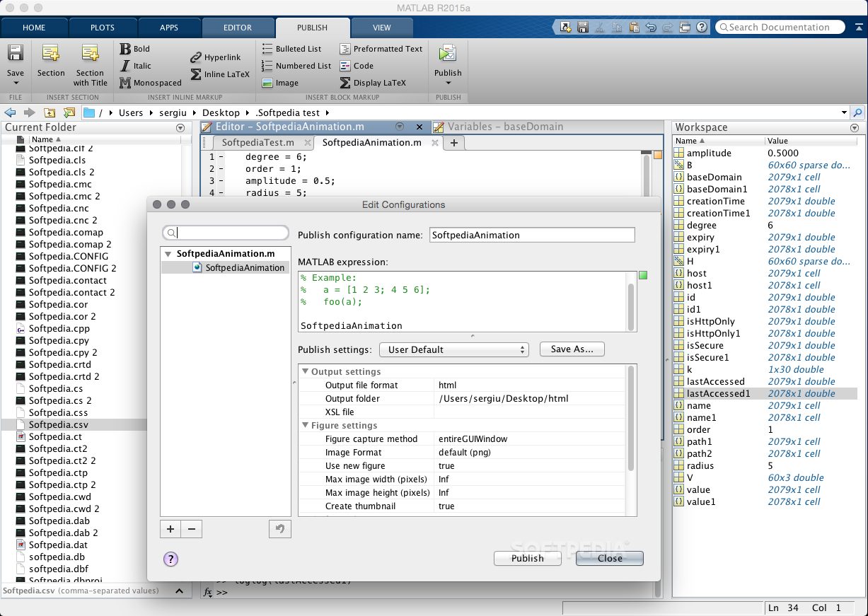Insert a Bulleted List block
This screenshot has width=868, height=616.
pyautogui.click(x=291, y=49)
